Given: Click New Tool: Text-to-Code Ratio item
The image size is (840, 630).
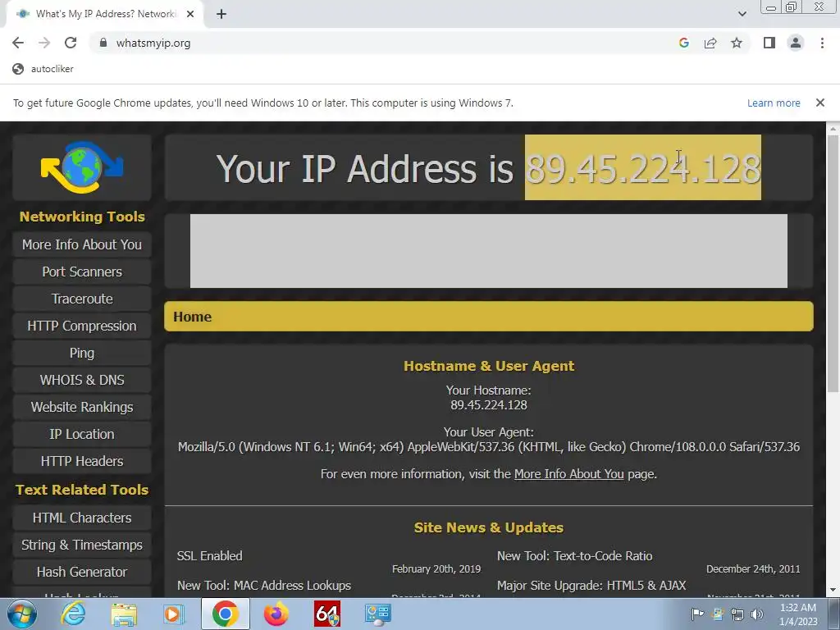Looking at the screenshot, I should pyautogui.click(x=575, y=556).
